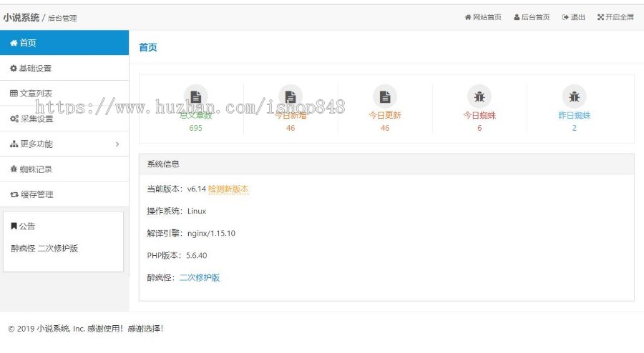644x353 pixels.
Task: Click the cogs icon beside 采集设置
Action: (x=14, y=119)
